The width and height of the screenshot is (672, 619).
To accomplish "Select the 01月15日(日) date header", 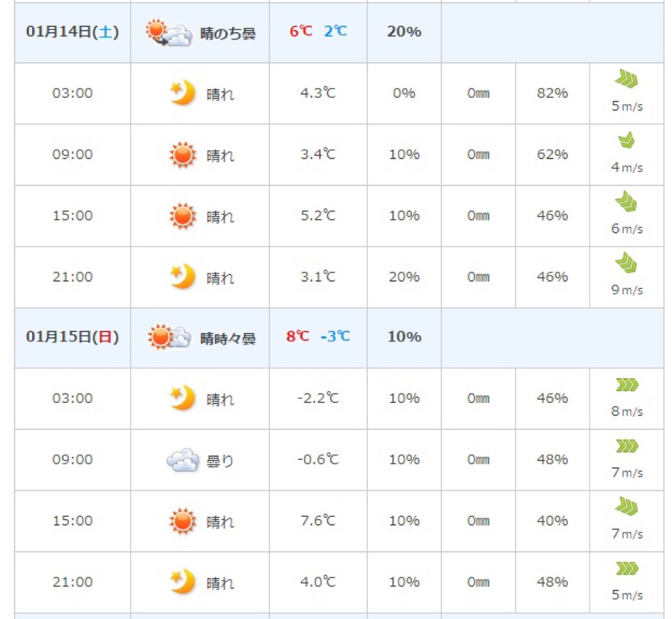I will [x=72, y=337].
